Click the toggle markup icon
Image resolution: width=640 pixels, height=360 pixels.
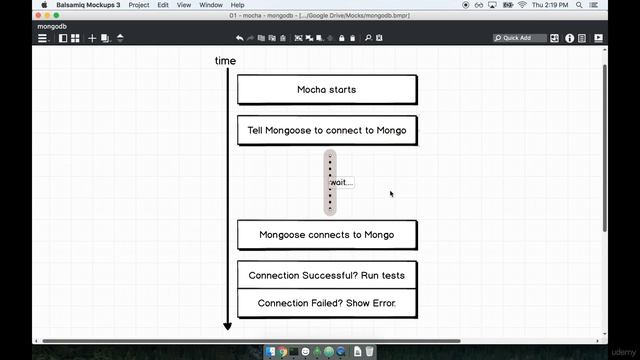click(379, 38)
